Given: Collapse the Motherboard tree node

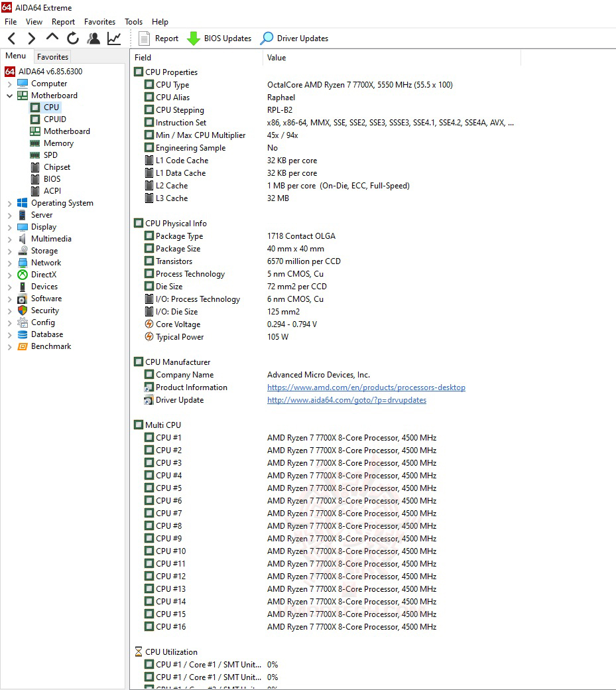Looking at the screenshot, I should pos(10,96).
